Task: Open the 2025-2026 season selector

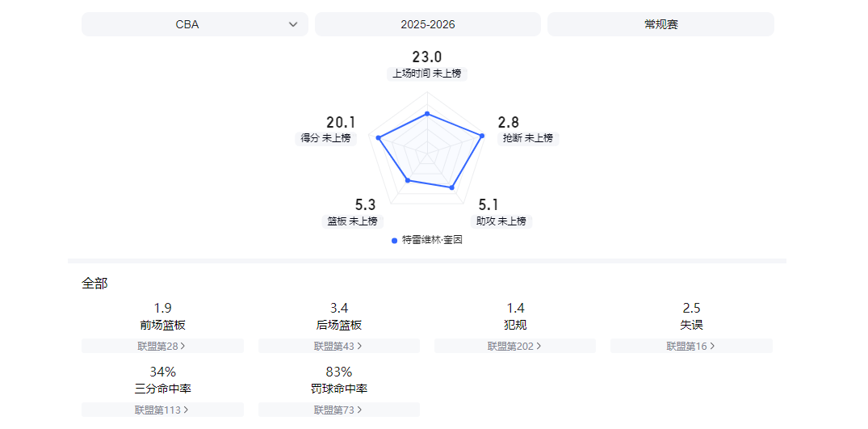Action: (x=427, y=24)
